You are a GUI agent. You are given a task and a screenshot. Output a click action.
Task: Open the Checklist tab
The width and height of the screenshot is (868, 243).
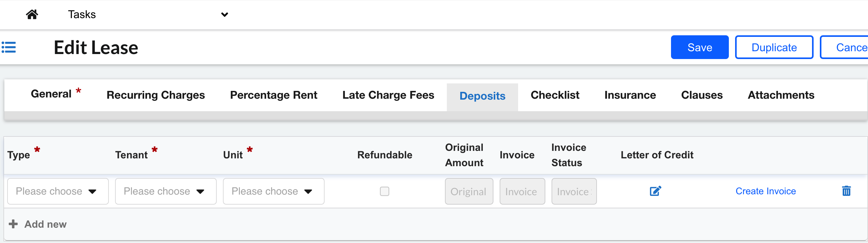click(555, 95)
